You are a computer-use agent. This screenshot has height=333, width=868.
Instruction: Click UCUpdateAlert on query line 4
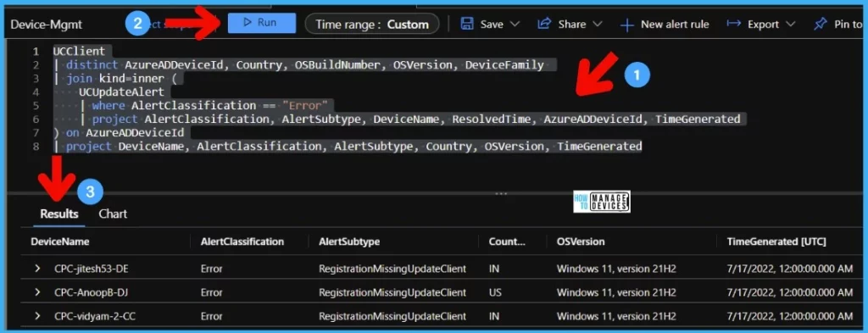pyautogui.click(x=121, y=92)
